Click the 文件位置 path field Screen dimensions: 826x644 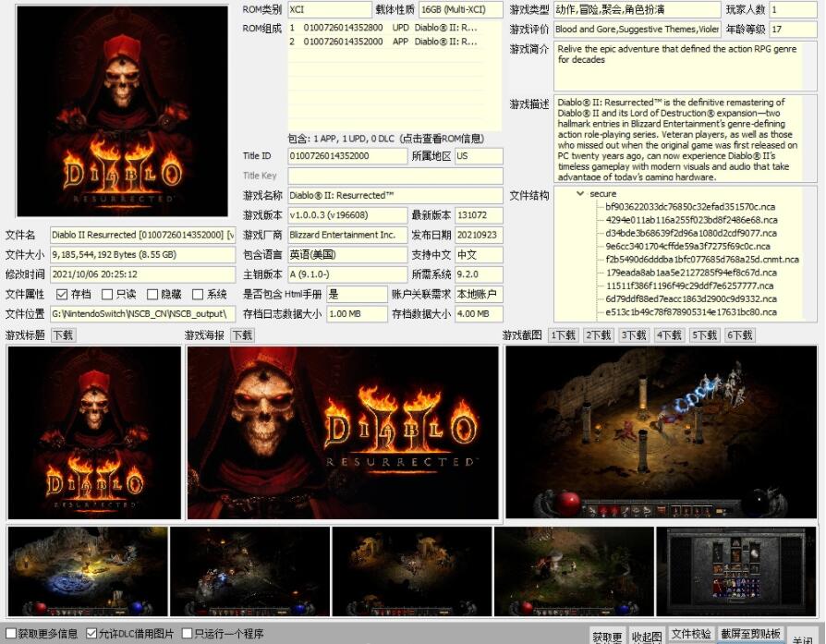(x=143, y=314)
